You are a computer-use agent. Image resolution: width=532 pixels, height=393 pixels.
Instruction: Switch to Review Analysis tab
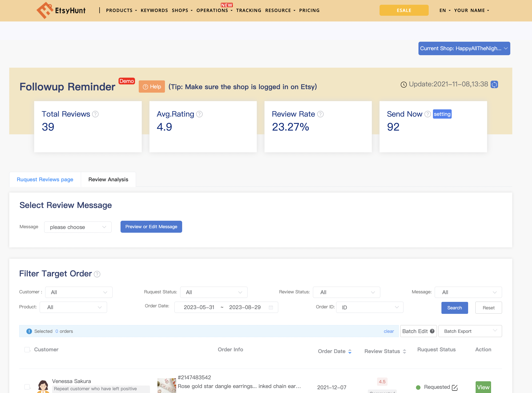[108, 180]
